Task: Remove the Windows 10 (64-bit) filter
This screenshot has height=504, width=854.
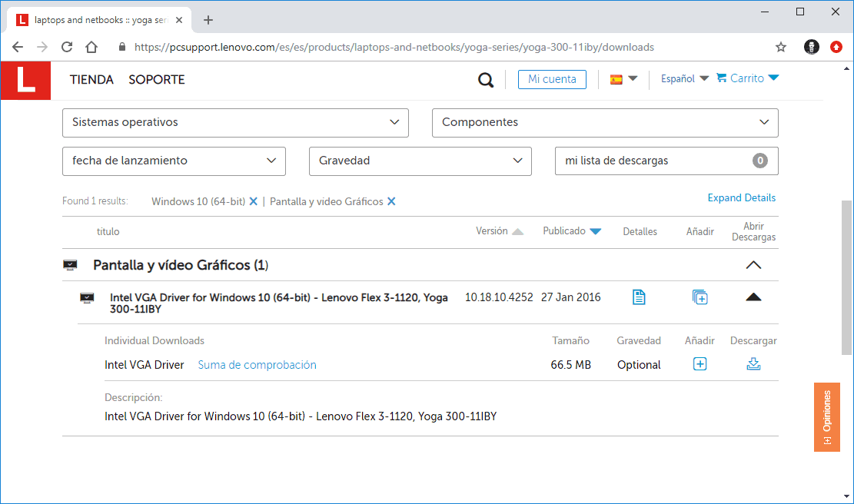Action: (253, 201)
